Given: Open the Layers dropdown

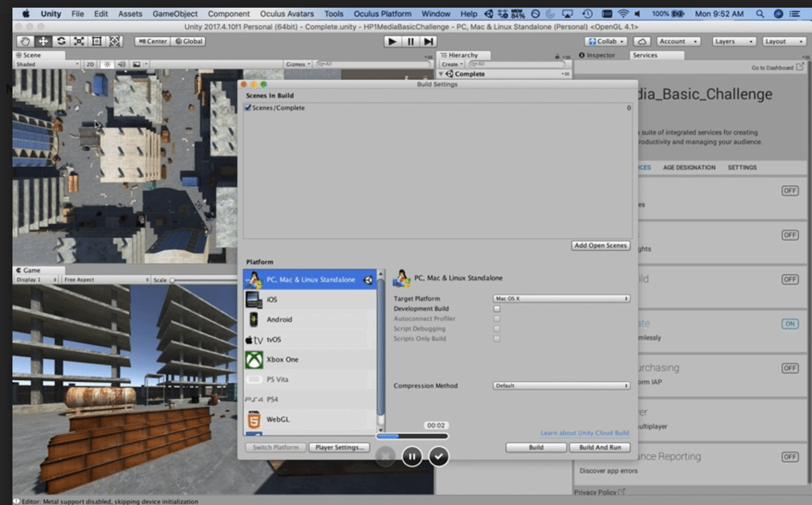Looking at the screenshot, I should point(734,41).
